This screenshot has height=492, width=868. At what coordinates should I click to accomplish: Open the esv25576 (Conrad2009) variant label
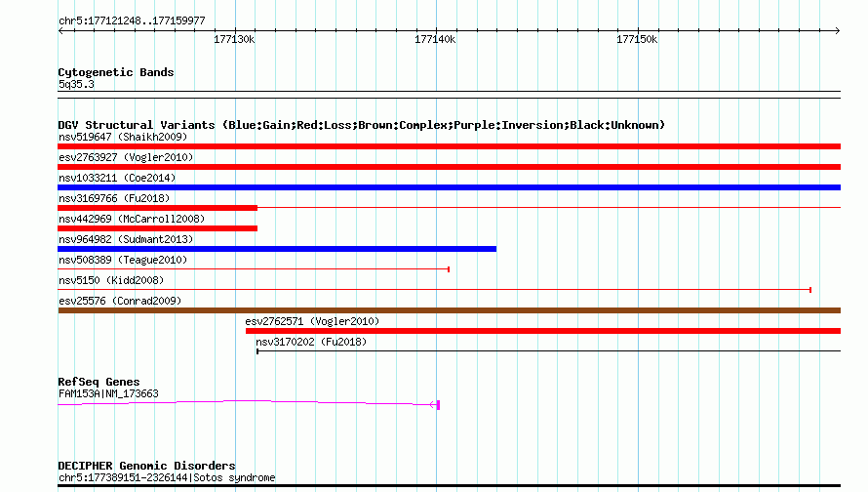pyautogui.click(x=120, y=301)
